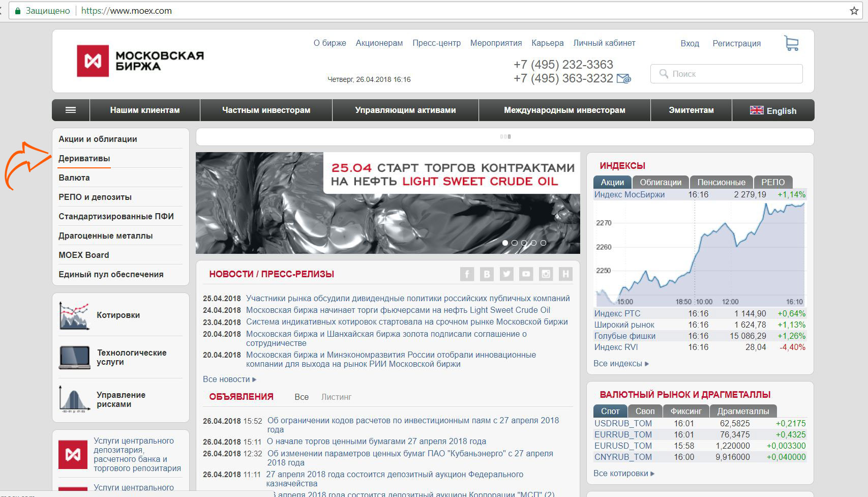Switch to Фиксинг currency tab
Image resolution: width=868 pixels, height=497 pixels.
coord(686,411)
